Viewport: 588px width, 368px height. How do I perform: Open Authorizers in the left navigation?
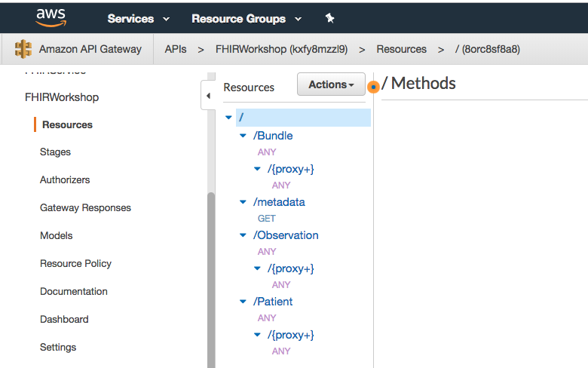[65, 179]
